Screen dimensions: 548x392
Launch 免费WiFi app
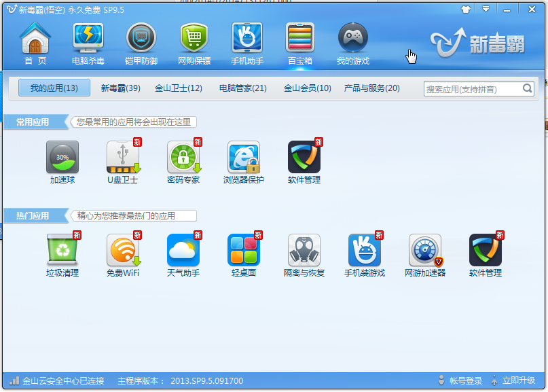(123, 255)
